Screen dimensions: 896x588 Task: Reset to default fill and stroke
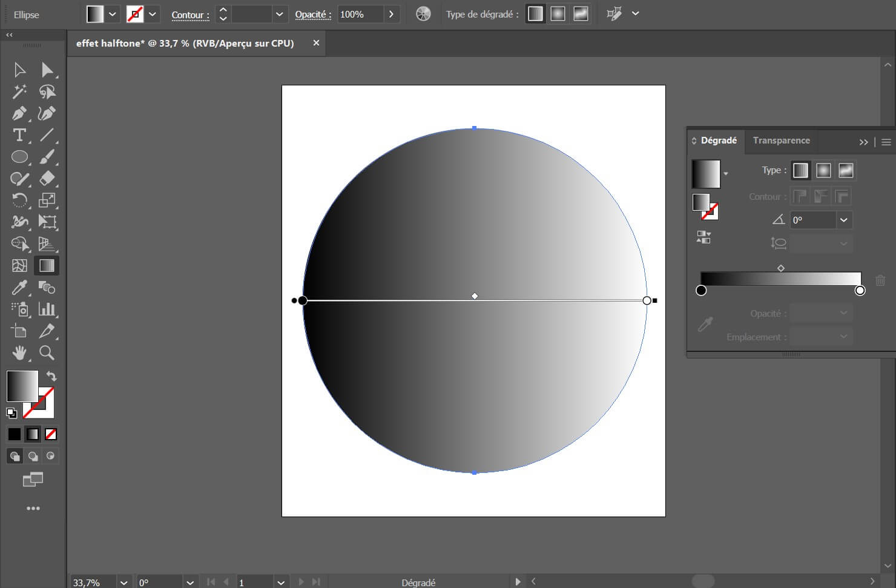pyautogui.click(x=12, y=414)
